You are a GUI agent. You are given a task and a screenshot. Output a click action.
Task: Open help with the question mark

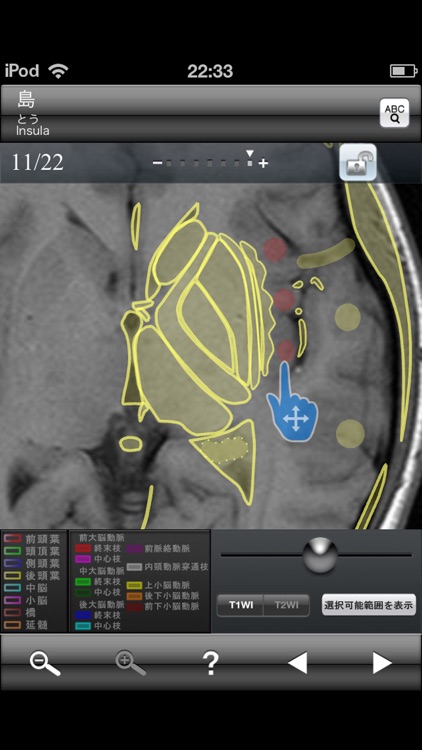211,663
